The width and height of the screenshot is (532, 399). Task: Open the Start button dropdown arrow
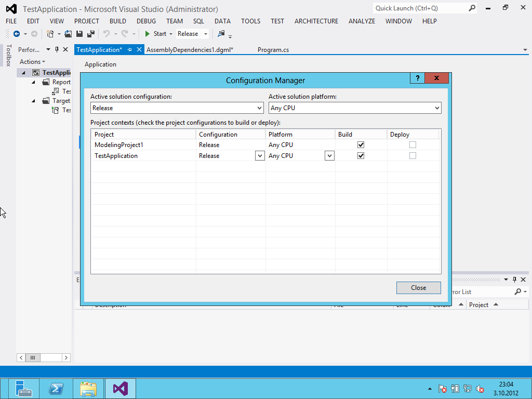(x=170, y=34)
